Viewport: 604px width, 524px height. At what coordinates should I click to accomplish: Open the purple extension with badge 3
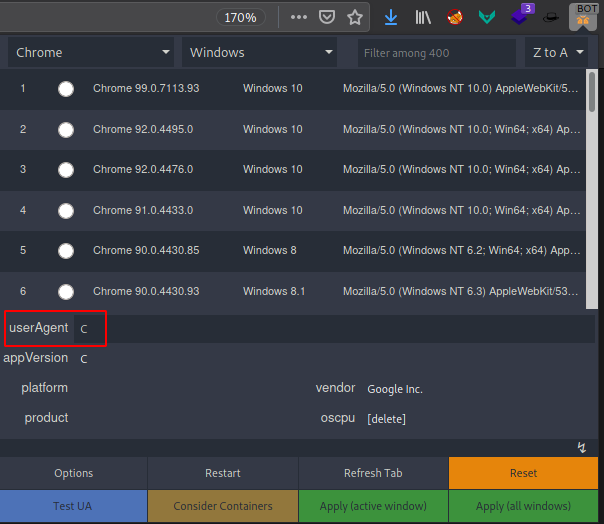pyautogui.click(x=522, y=15)
